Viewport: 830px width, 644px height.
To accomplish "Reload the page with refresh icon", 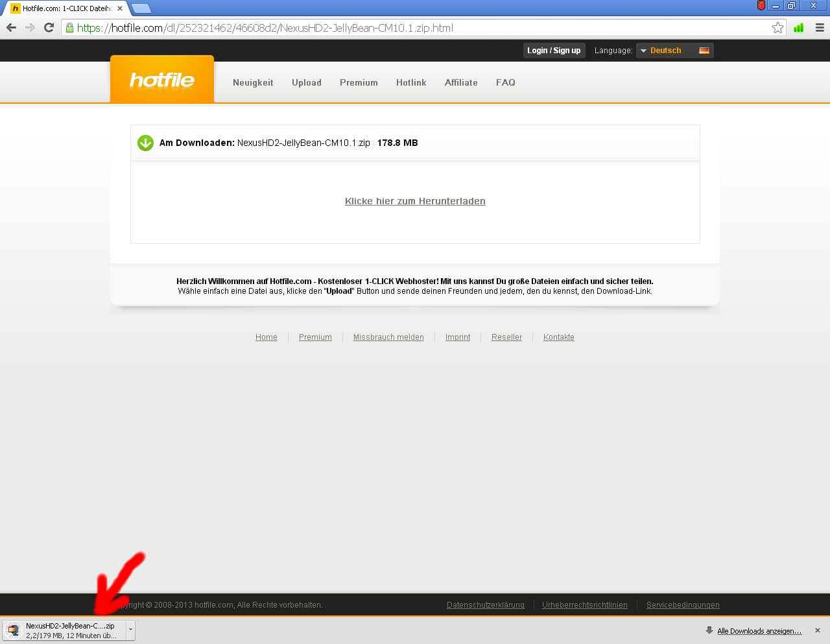I will 49,27.
